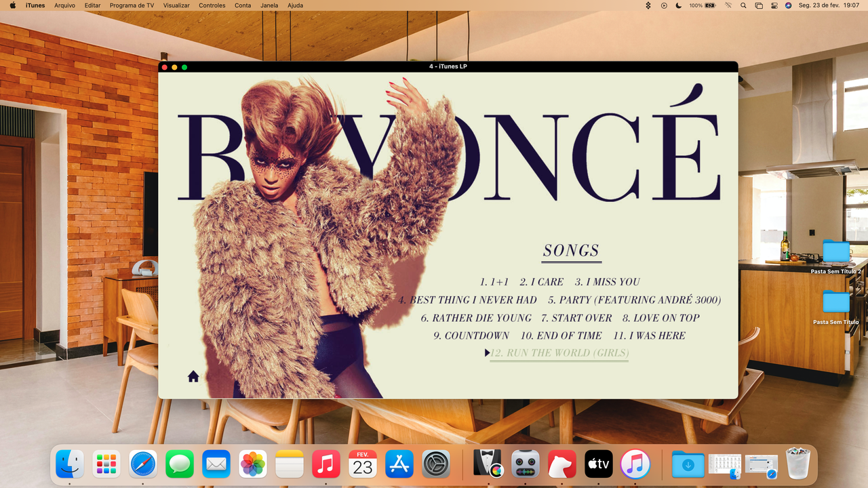Open the Visualizar menu
Screen dimensions: 868x488
point(176,5)
